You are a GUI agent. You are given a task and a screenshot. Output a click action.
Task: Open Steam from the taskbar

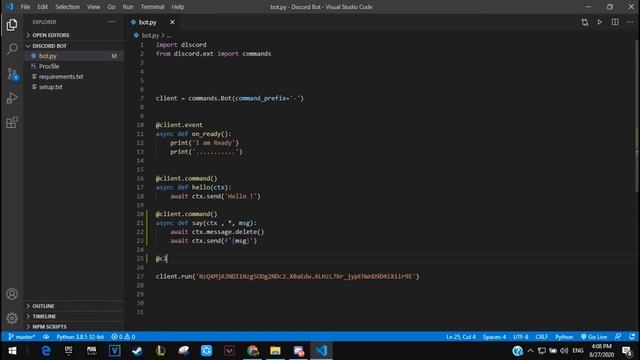[137, 351]
